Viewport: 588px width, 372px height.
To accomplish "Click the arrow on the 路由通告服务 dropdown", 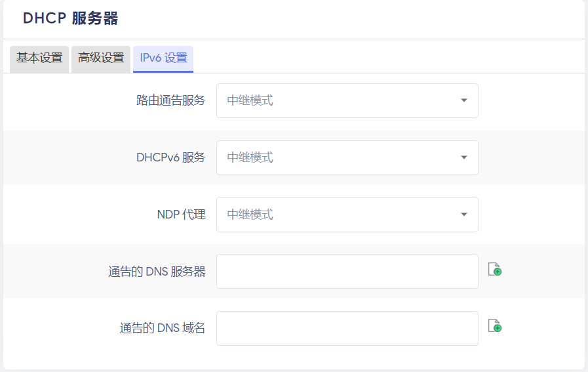I will pyautogui.click(x=464, y=100).
